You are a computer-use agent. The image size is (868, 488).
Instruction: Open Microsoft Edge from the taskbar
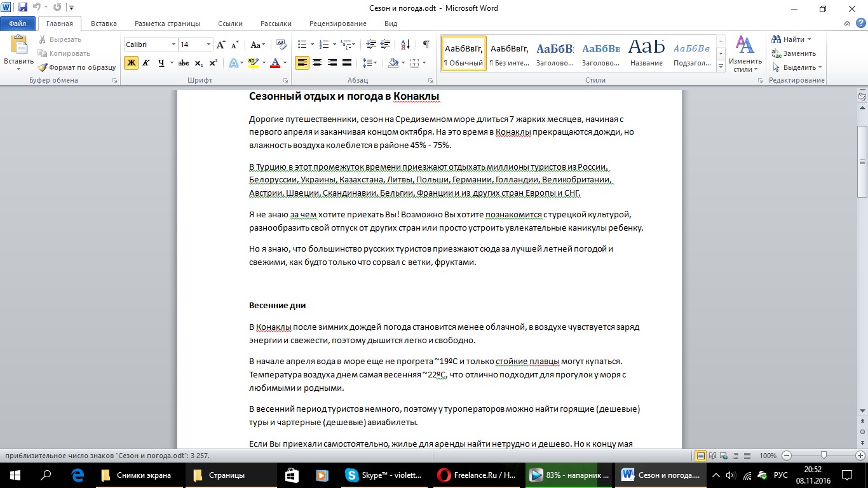coord(78,475)
